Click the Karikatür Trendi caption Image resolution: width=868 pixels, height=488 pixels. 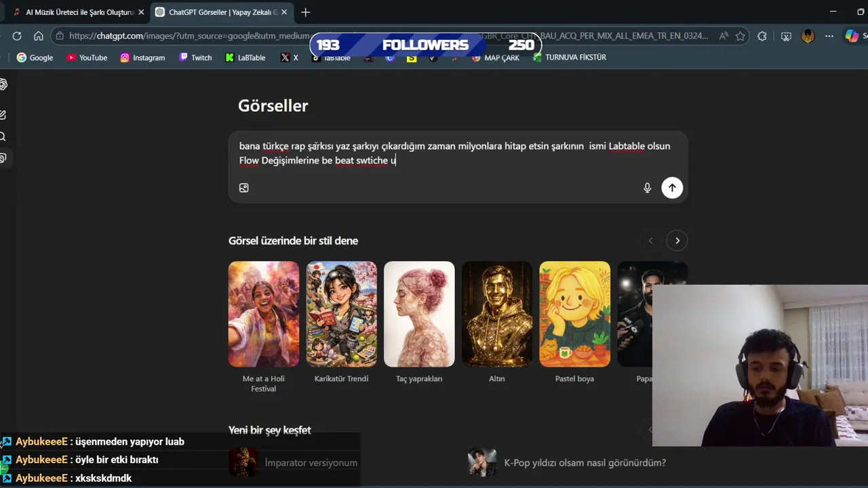point(341,379)
